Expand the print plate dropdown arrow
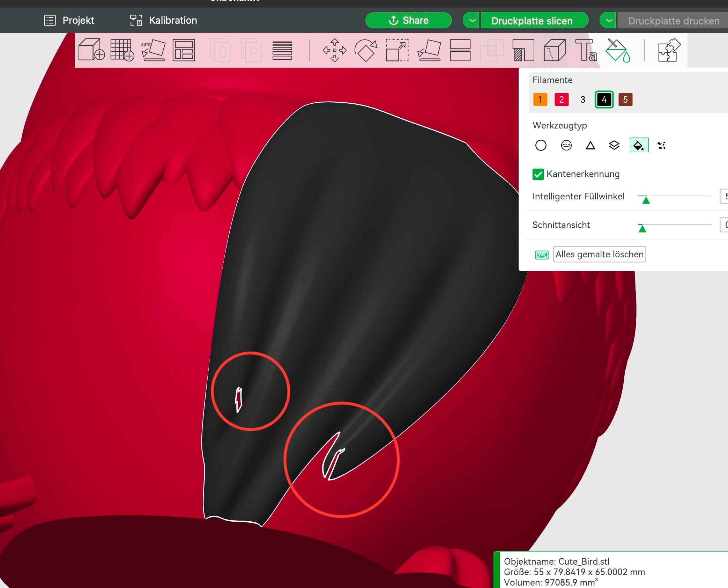The height and width of the screenshot is (588, 728). (609, 21)
